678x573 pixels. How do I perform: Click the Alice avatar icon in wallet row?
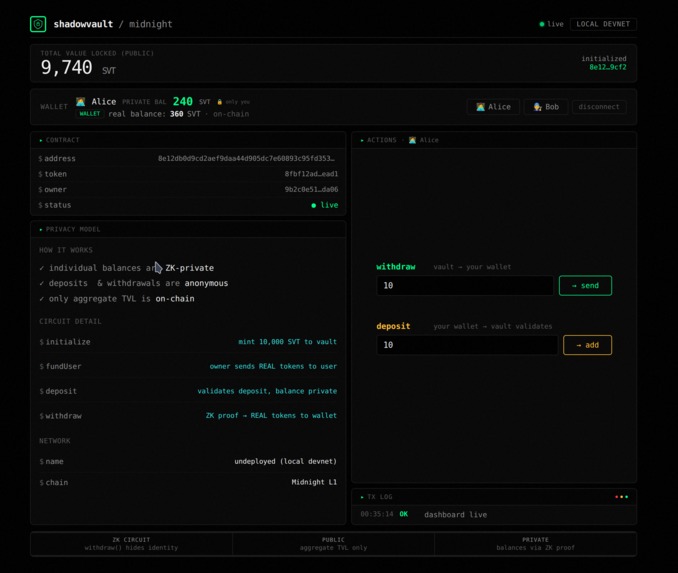click(x=80, y=102)
